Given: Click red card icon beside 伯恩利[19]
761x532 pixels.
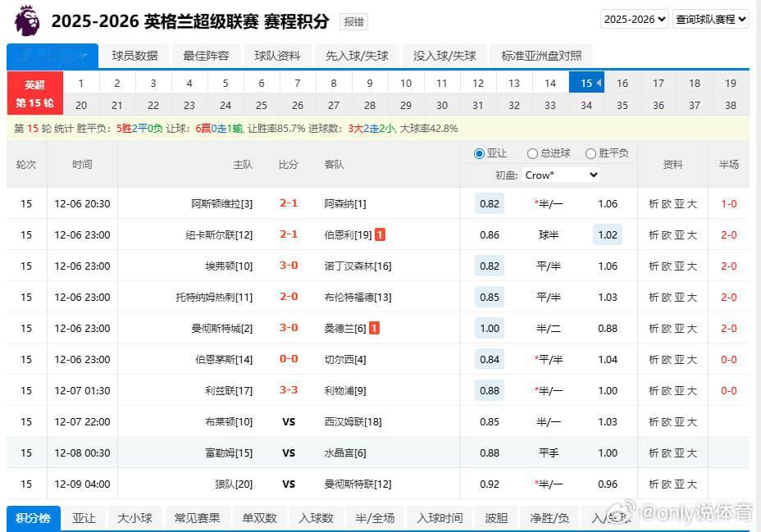Looking at the screenshot, I should pyautogui.click(x=380, y=234).
